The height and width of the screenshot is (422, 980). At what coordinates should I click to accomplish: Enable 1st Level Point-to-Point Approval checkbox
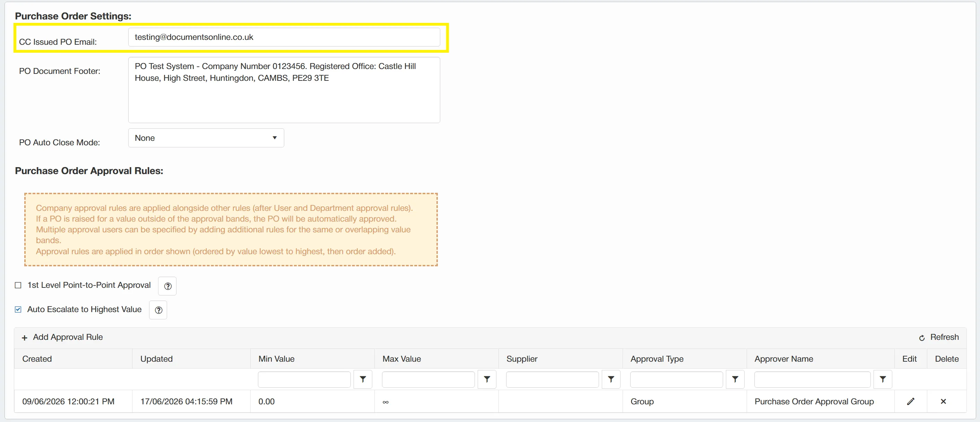tap(18, 285)
